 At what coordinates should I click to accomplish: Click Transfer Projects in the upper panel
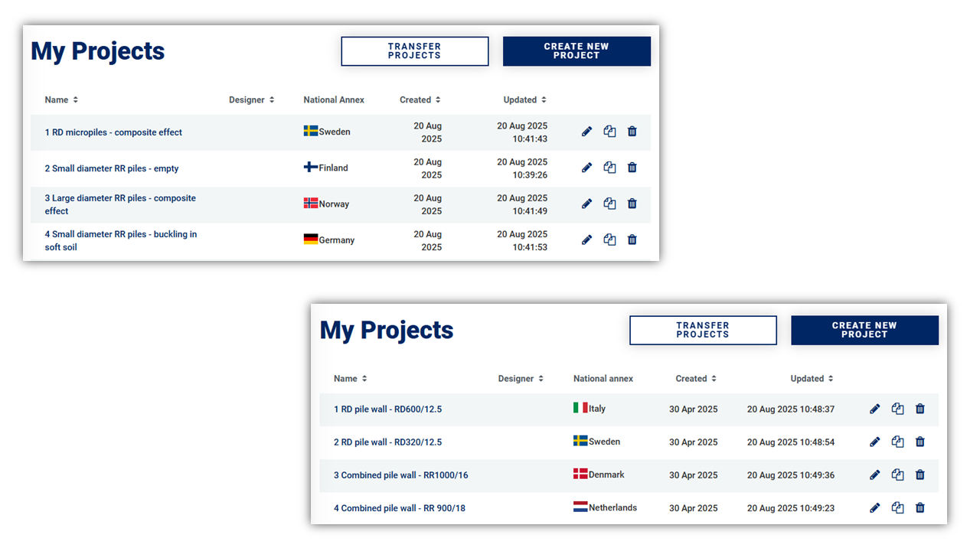415,51
